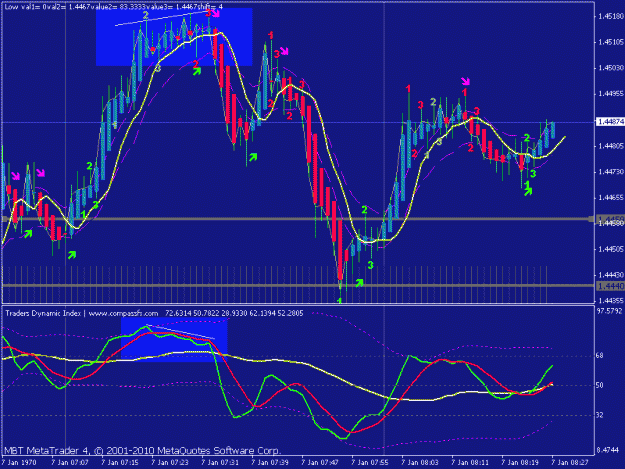Click price scale label 1.44655

click(610, 198)
